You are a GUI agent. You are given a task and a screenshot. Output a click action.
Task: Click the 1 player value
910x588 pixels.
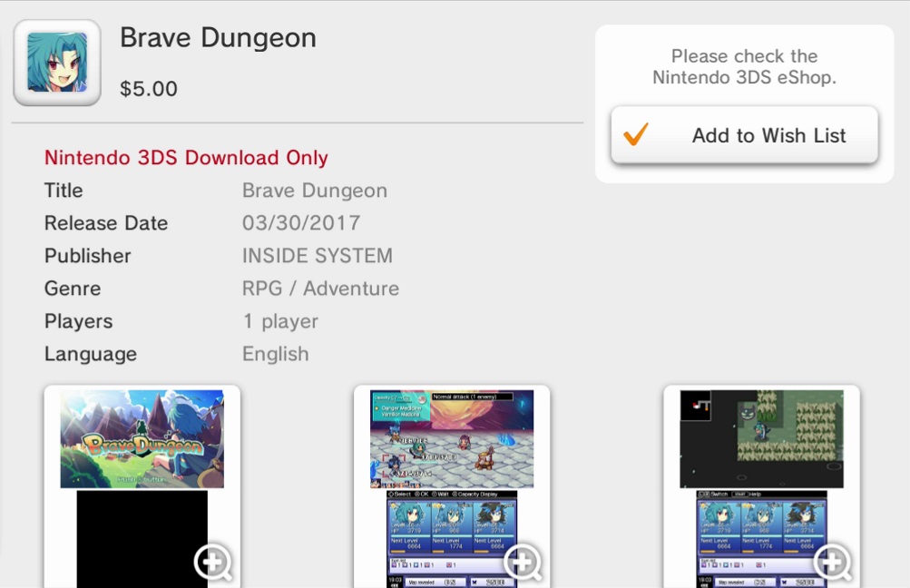[279, 321]
